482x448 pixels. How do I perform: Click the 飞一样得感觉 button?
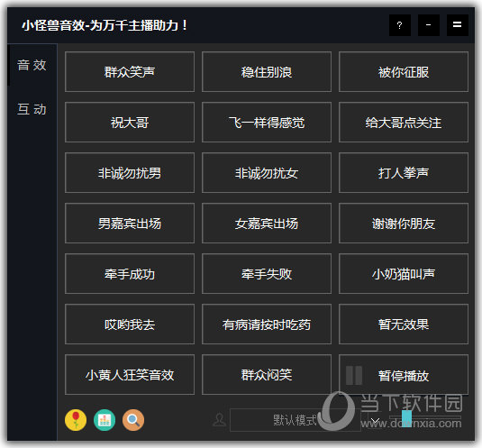coord(267,122)
